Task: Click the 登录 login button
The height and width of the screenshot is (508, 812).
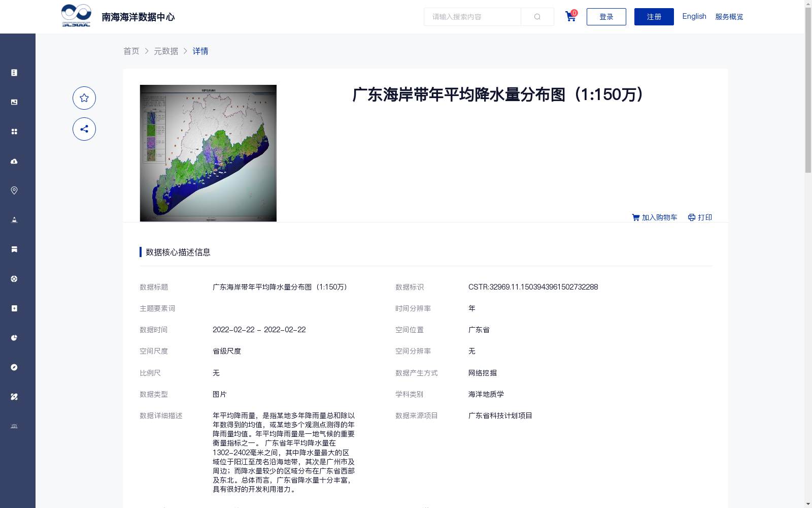Action: click(606, 17)
